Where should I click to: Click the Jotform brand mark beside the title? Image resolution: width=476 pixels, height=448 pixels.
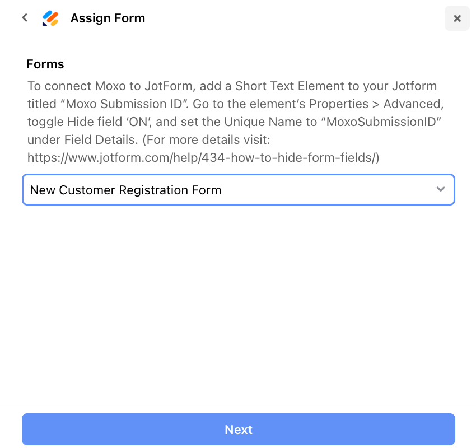click(50, 18)
